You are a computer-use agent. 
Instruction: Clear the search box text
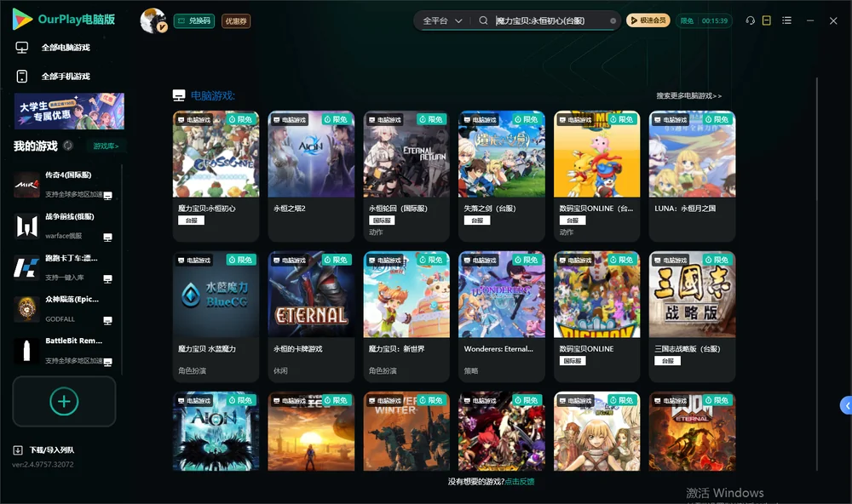[613, 21]
